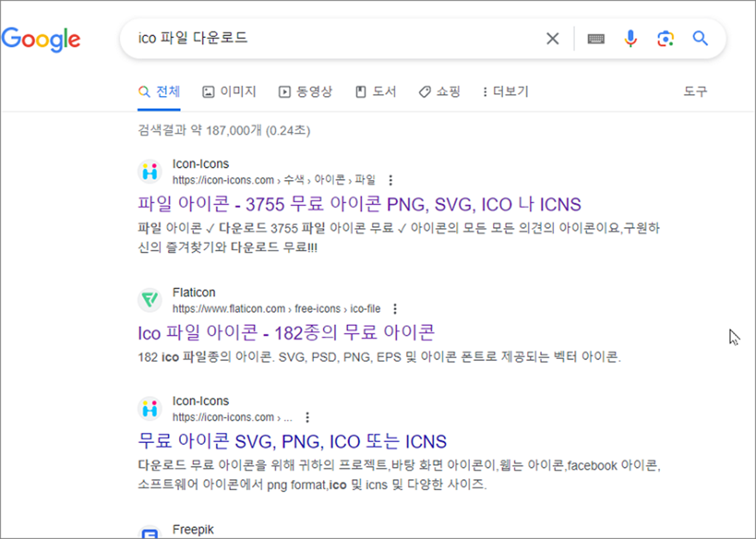The width and height of the screenshot is (756, 539).
Task: Open the 도서 tab
Action: (376, 92)
